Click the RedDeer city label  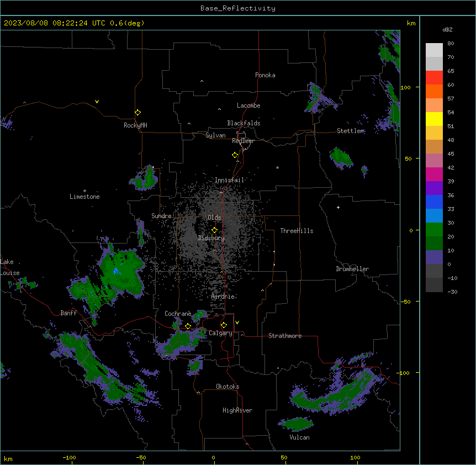click(x=243, y=141)
